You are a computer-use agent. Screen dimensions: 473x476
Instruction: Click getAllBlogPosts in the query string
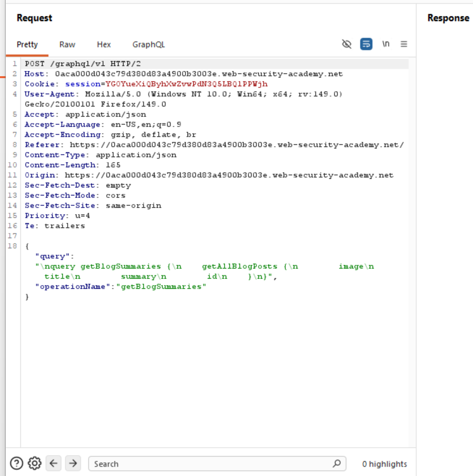click(x=240, y=266)
